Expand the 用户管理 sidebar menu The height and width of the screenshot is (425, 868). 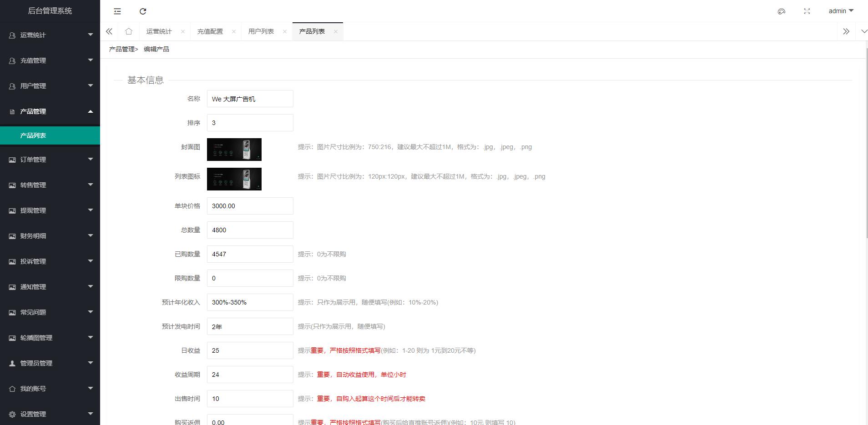[50, 86]
